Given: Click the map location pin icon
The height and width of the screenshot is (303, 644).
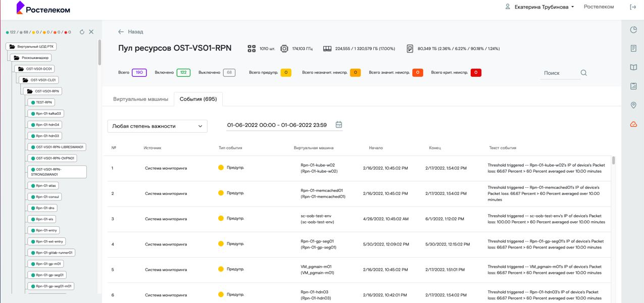Looking at the screenshot, I should pyautogui.click(x=633, y=105).
